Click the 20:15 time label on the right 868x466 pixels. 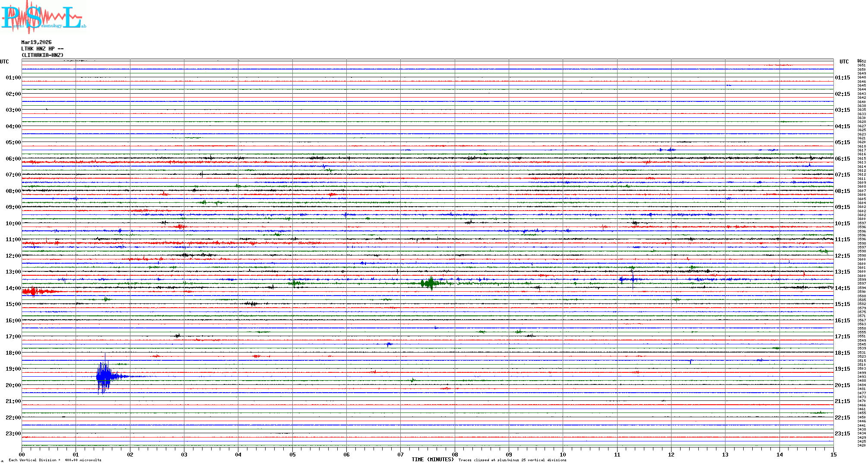tap(842, 385)
